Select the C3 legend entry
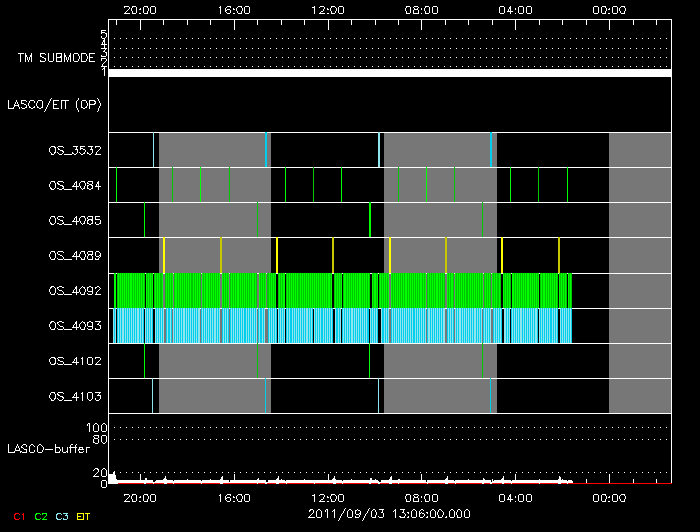Screen dimensions: 700x532 pyautogui.click(x=63, y=515)
